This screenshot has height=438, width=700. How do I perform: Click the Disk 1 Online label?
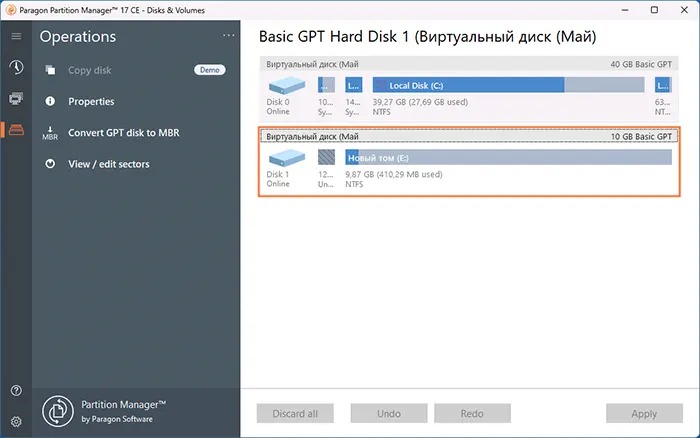pos(278,179)
